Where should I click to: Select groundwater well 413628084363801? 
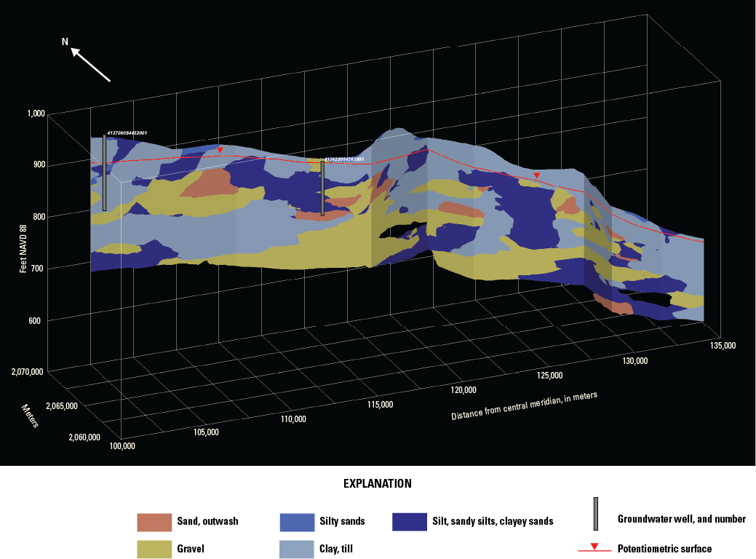coord(322,188)
